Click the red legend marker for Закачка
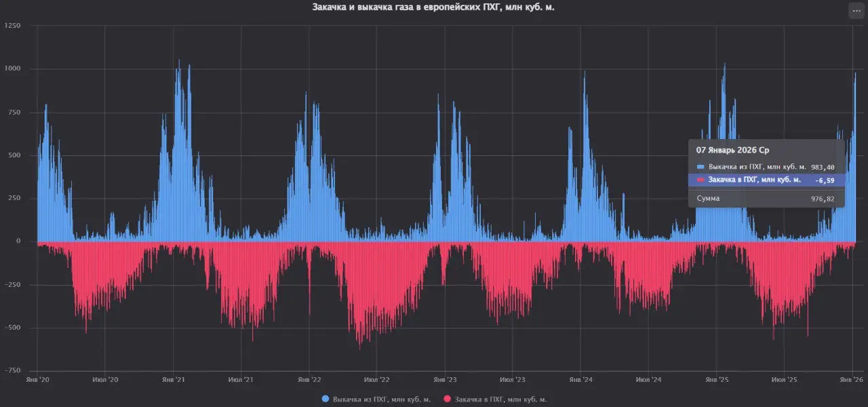Image resolution: width=868 pixels, height=407 pixels. [x=446, y=399]
